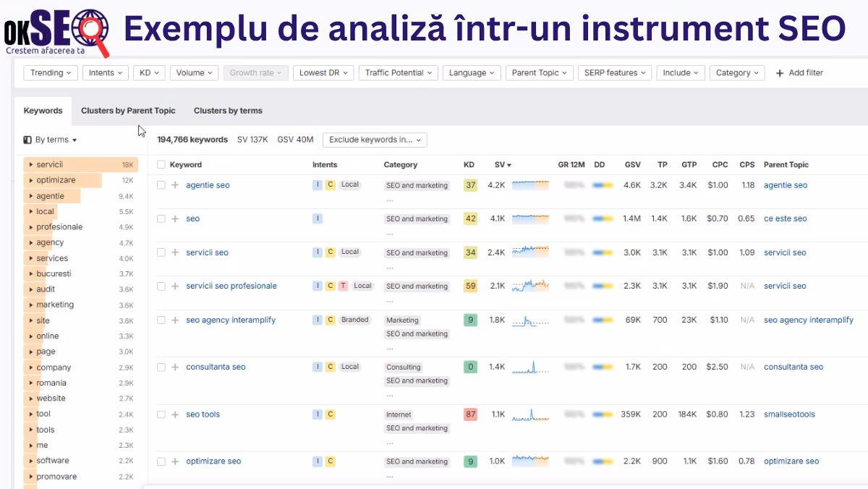
Task: Click KD score 87 badge for seo tools
Action: click(x=470, y=414)
